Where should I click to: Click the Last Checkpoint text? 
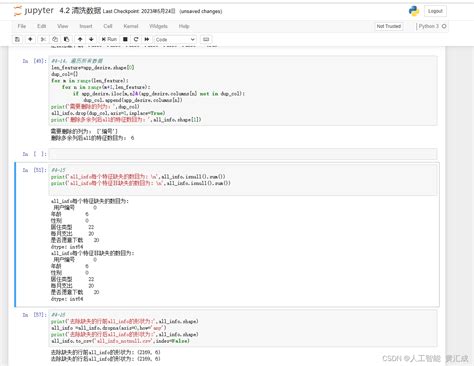(139, 11)
